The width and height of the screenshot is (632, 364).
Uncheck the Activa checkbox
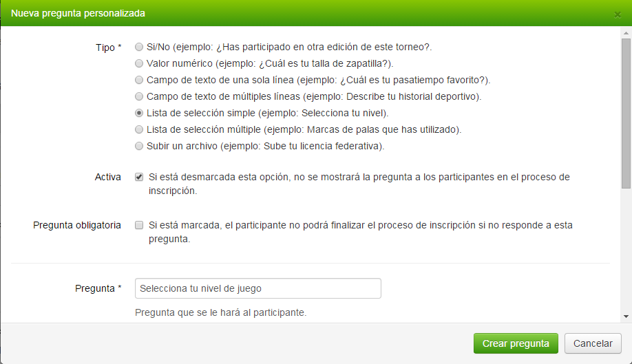139,177
